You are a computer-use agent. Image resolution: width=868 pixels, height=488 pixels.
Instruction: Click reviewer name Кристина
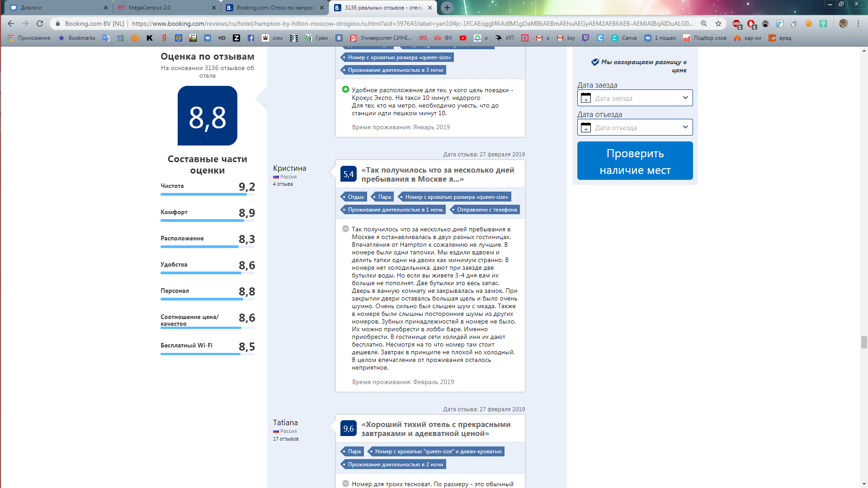point(289,168)
